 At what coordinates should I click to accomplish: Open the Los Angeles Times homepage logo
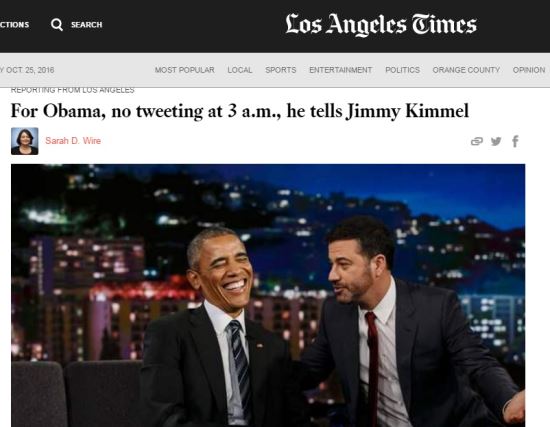[381, 25]
